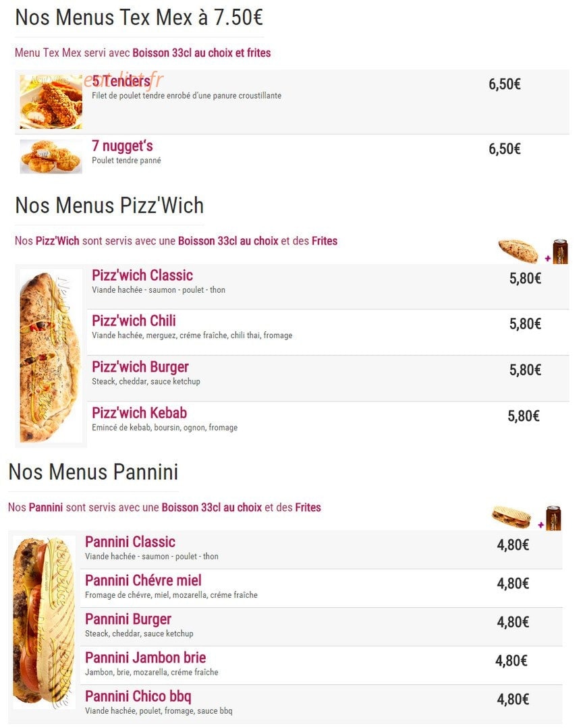
Task: Click the 5 Tenders chicken photo
Action: click(x=51, y=102)
